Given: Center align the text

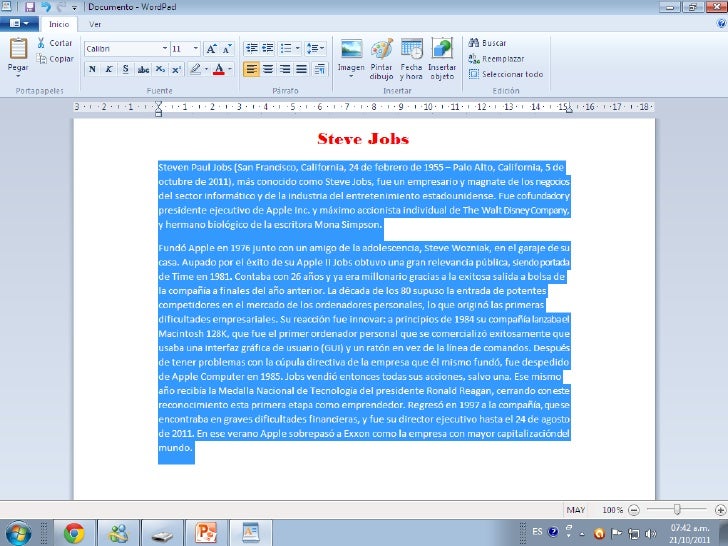Looking at the screenshot, I should click(x=268, y=69).
